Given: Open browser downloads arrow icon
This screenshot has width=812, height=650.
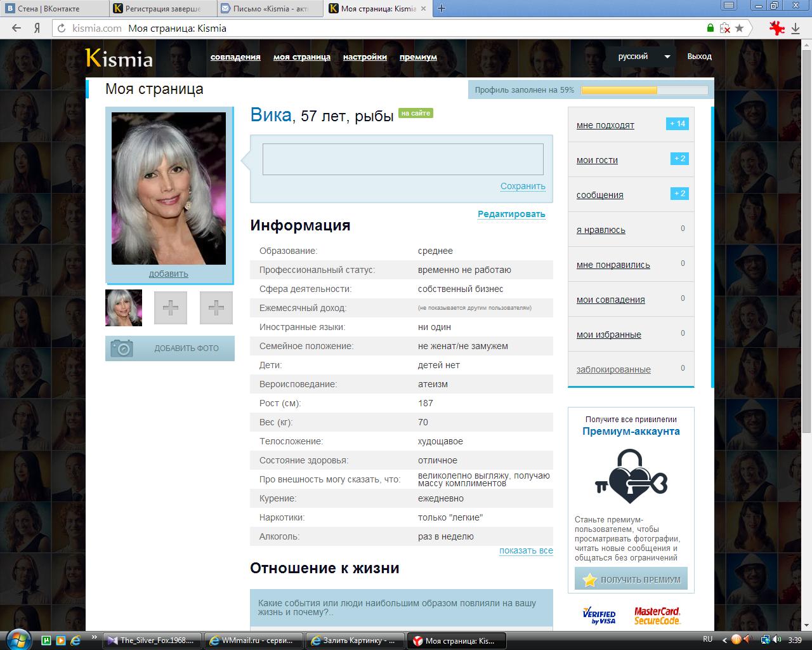Looking at the screenshot, I should coord(797,28).
